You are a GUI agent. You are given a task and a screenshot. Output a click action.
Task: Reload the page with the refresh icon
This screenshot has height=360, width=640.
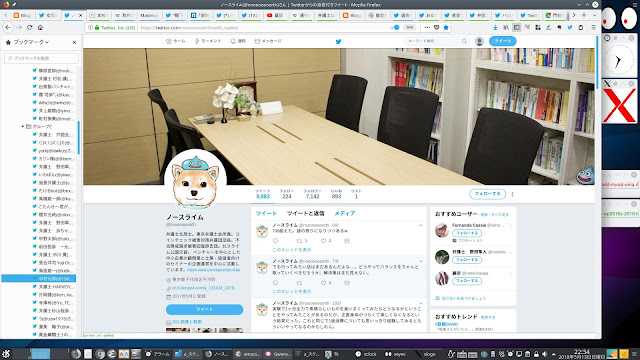pyautogui.click(x=29, y=27)
